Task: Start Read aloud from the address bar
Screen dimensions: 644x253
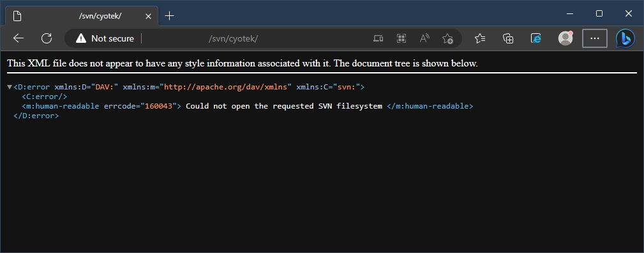Action: coord(424,39)
